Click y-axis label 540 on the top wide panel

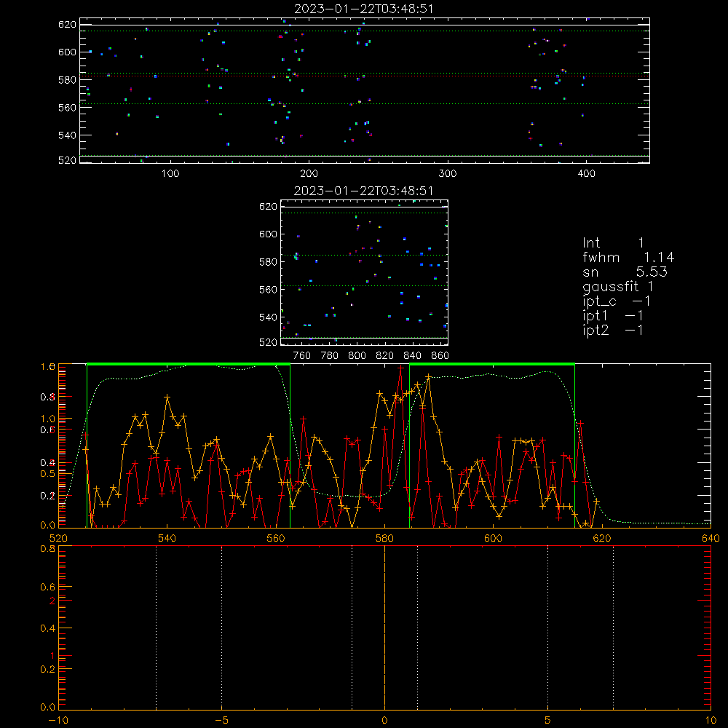67,135
